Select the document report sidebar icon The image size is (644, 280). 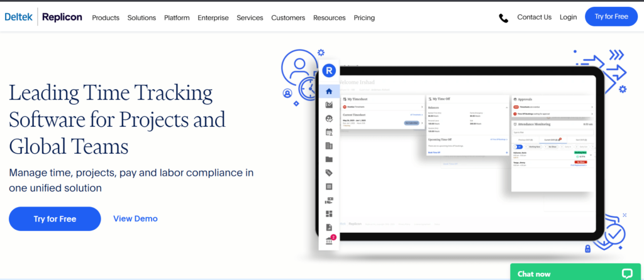tap(329, 227)
